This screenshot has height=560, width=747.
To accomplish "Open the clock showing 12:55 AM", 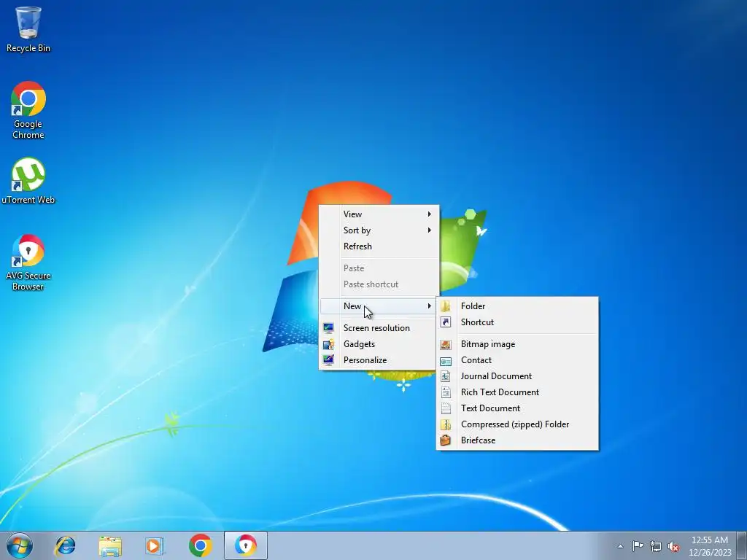I will (710, 545).
